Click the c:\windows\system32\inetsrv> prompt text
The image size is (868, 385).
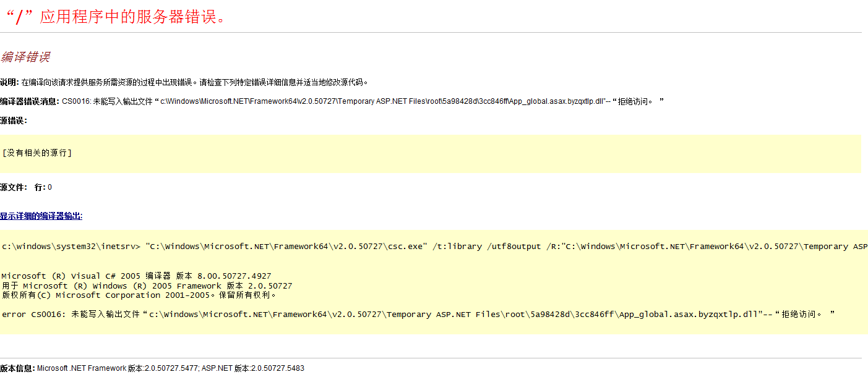[x=71, y=247]
